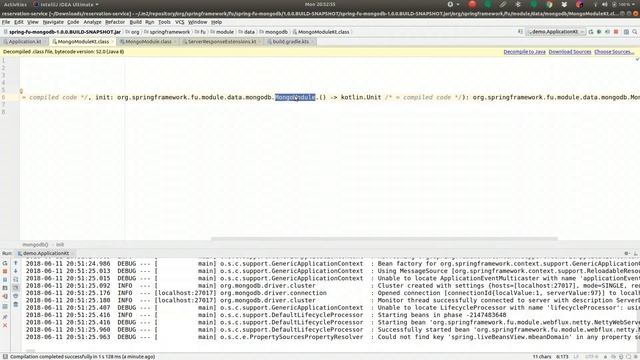Screen dimensions: 640x360
Task: Click the clock in the top bar
Action: (x=320, y=4)
